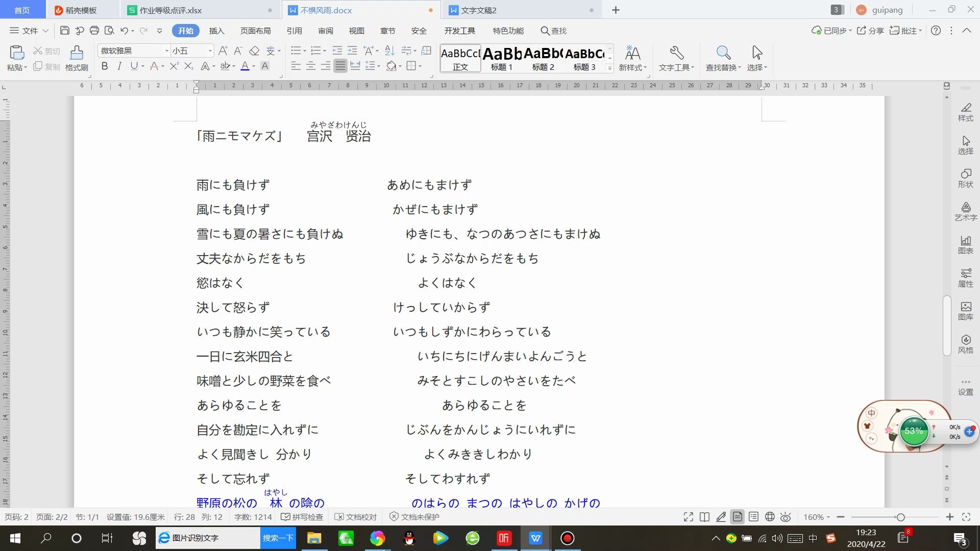980x551 pixels.
Task: Right align the paragraph
Action: point(325,66)
